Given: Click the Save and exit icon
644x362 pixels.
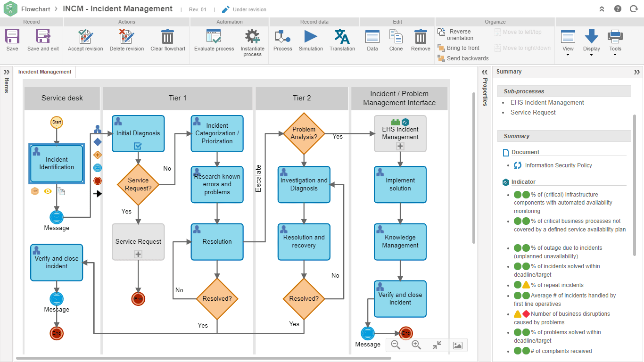Looking at the screenshot, I should pyautogui.click(x=43, y=37).
